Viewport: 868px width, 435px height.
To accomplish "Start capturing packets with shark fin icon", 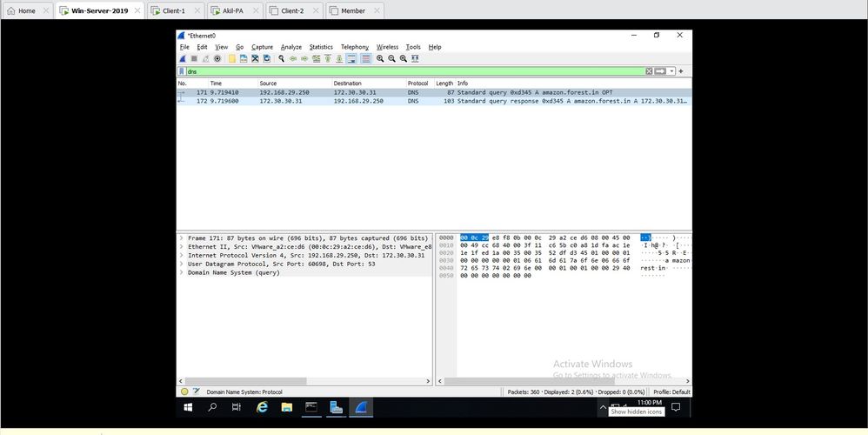I will pyautogui.click(x=183, y=58).
